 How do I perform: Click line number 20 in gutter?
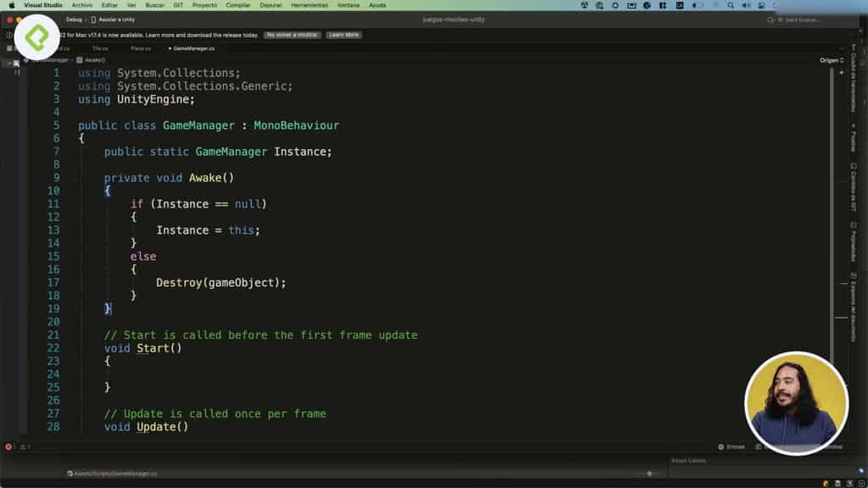coord(53,322)
